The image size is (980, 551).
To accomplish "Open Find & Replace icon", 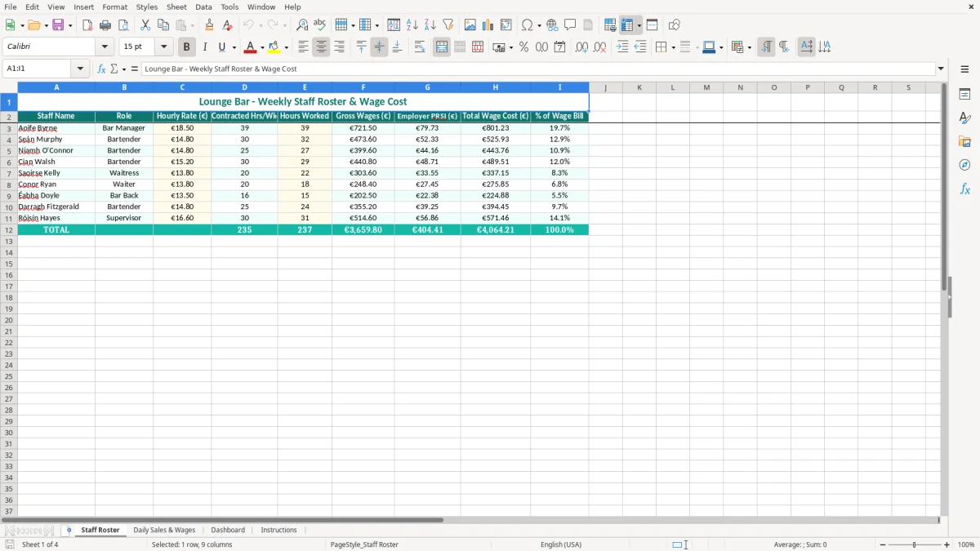I will pos(301,25).
